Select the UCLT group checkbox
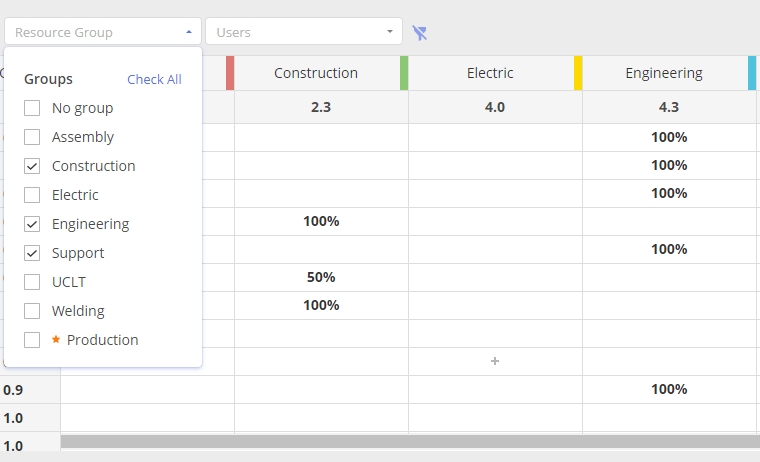 click(x=32, y=282)
